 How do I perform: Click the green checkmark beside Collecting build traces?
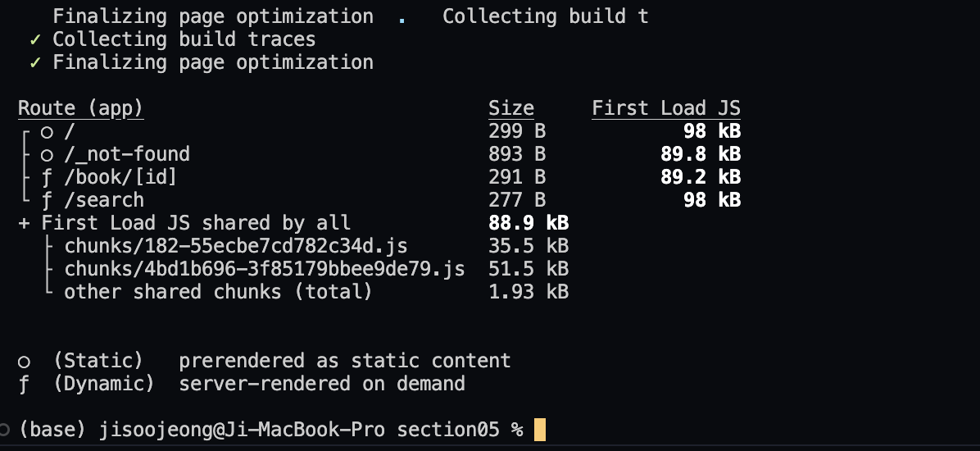(x=35, y=40)
